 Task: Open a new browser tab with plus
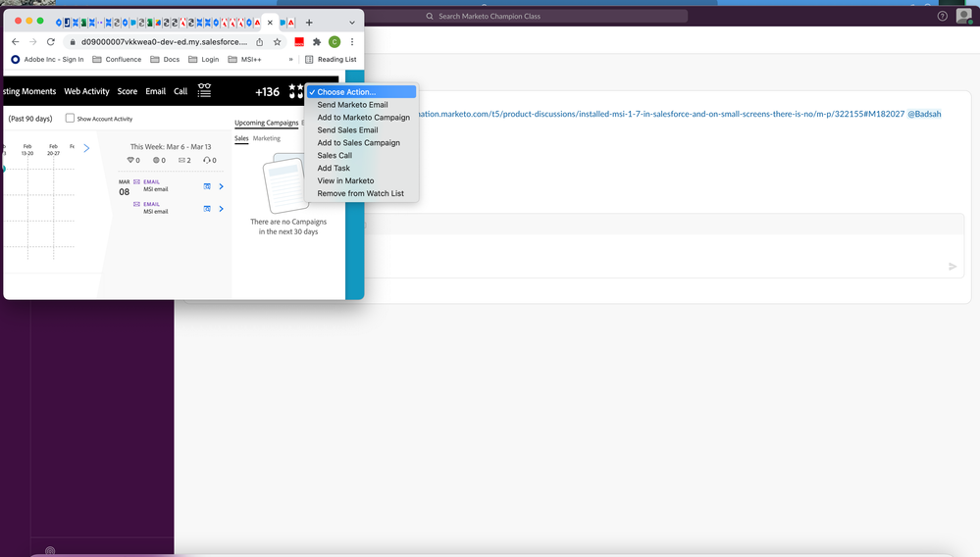(x=309, y=22)
